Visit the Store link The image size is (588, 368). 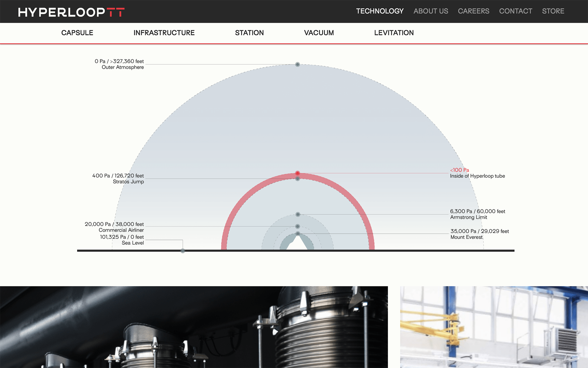point(553,11)
